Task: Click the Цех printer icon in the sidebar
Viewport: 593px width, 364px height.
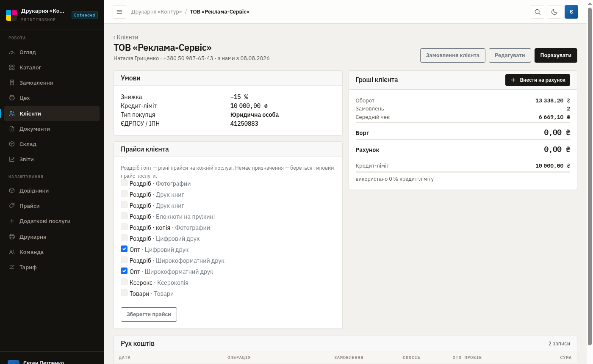Action: tap(12, 98)
